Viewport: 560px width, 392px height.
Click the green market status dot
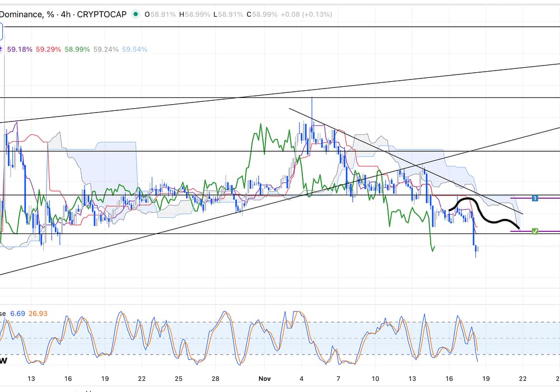tap(136, 15)
